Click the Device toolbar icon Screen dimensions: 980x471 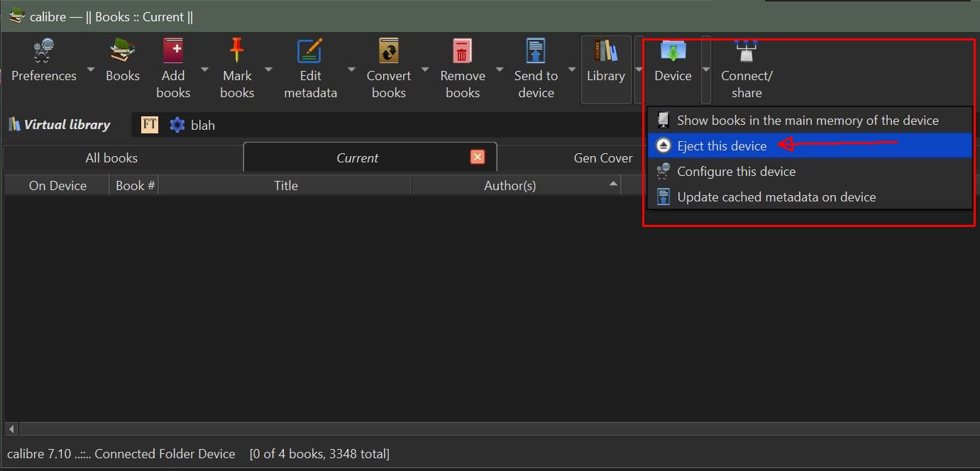pos(673,51)
